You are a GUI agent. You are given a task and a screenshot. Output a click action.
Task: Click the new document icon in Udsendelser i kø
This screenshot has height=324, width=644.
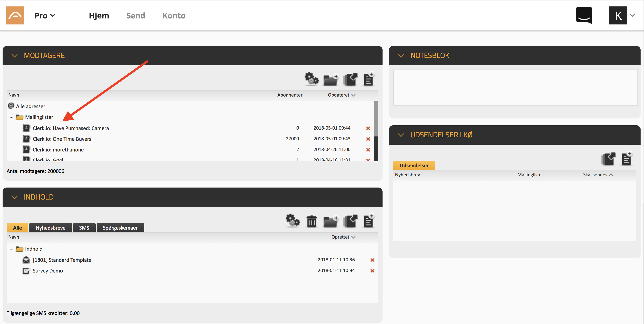pos(626,159)
